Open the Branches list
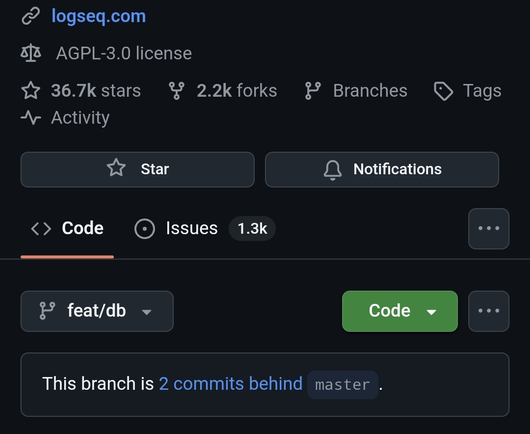Screen dimensions: 530x434 pos(370,91)
